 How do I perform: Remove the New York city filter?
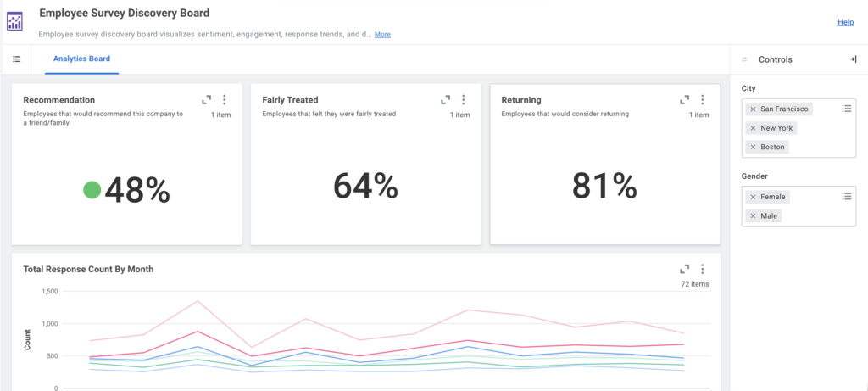[753, 128]
